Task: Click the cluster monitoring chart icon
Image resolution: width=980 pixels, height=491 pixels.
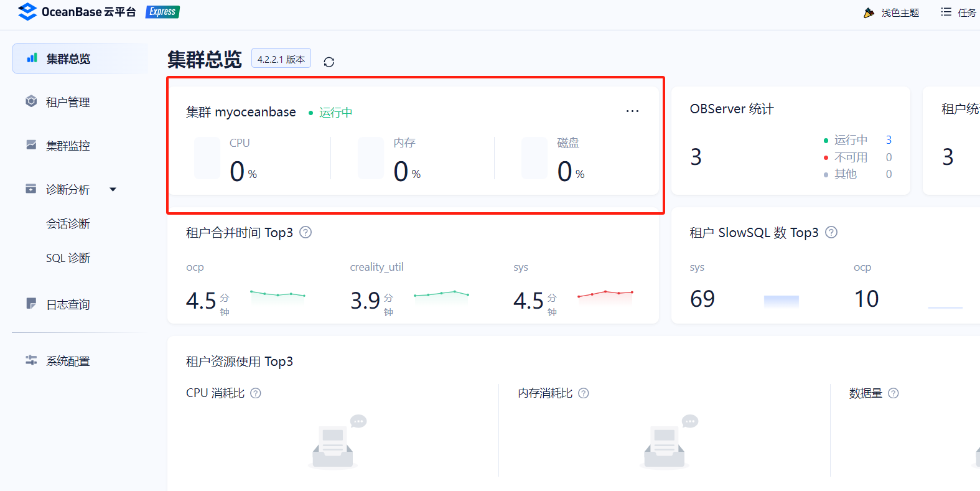Action: coord(31,144)
